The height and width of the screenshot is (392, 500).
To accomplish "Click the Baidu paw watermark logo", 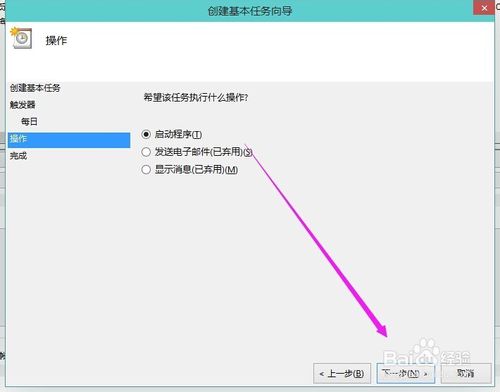I will [x=428, y=352].
